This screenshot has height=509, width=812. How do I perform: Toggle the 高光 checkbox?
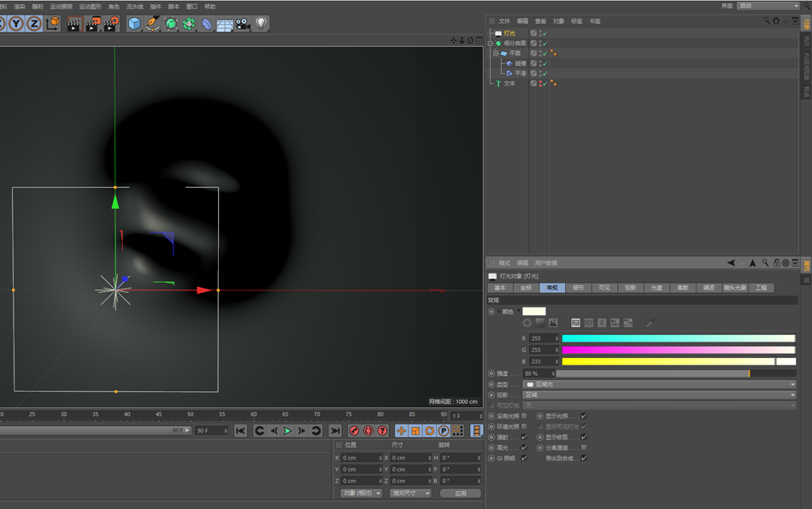pos(524,448)
